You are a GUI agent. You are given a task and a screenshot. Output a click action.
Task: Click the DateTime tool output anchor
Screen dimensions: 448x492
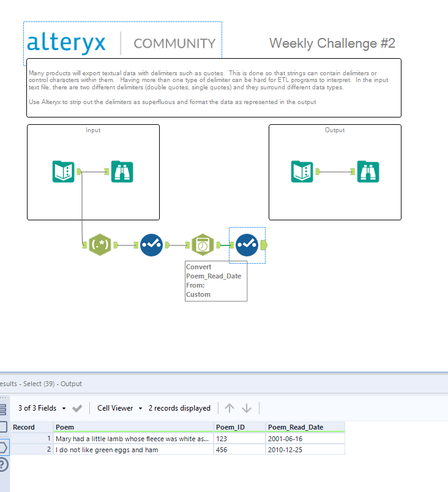pos(218,245)
